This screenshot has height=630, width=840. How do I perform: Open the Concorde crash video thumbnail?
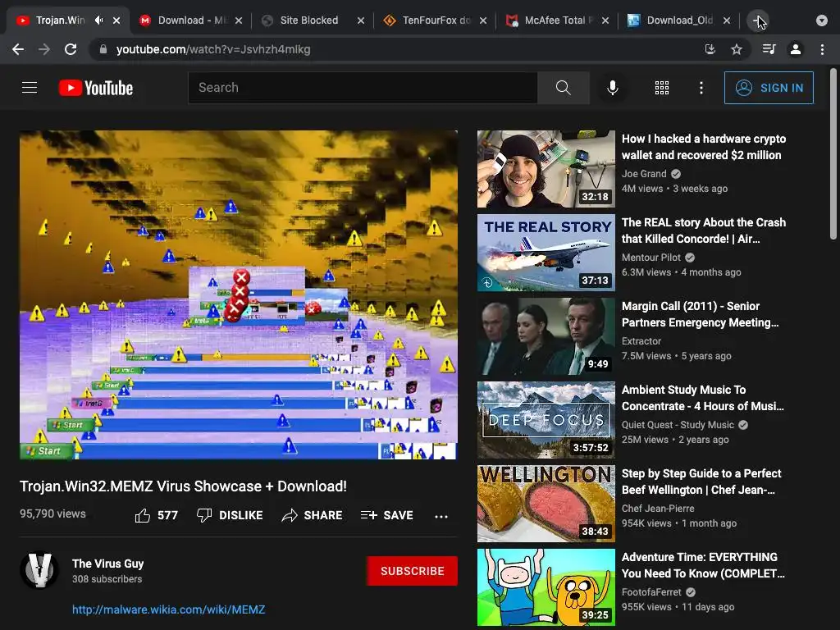pyautogui.click(x=546, y=253)
